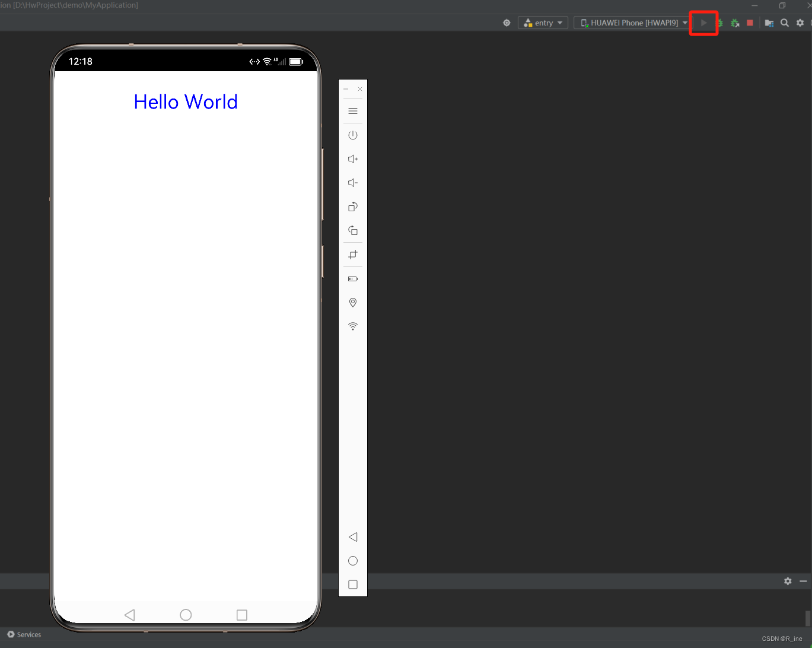Open the search magnifier in toolbar
812x648 pixels.
(x=785, y=23)
